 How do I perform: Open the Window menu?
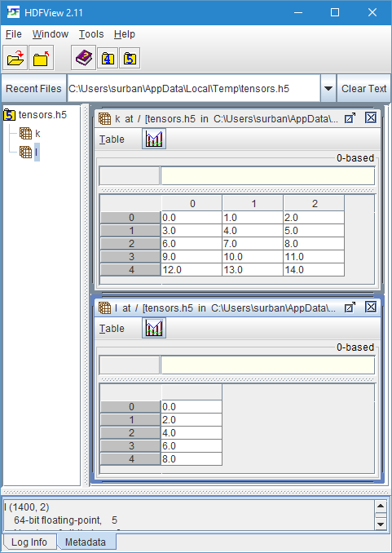point(51,34)
